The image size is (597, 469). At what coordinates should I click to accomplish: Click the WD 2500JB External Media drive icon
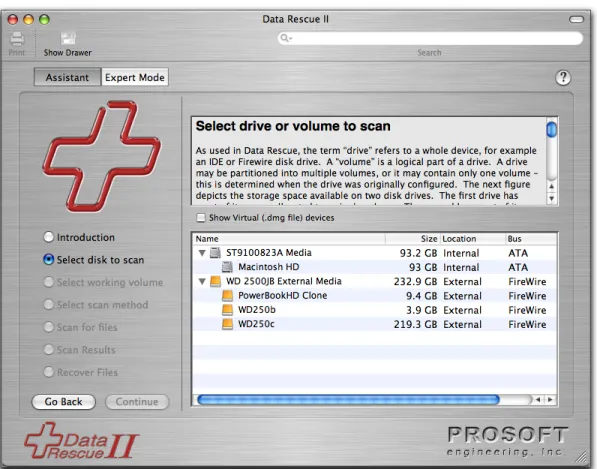click(215, 281)
